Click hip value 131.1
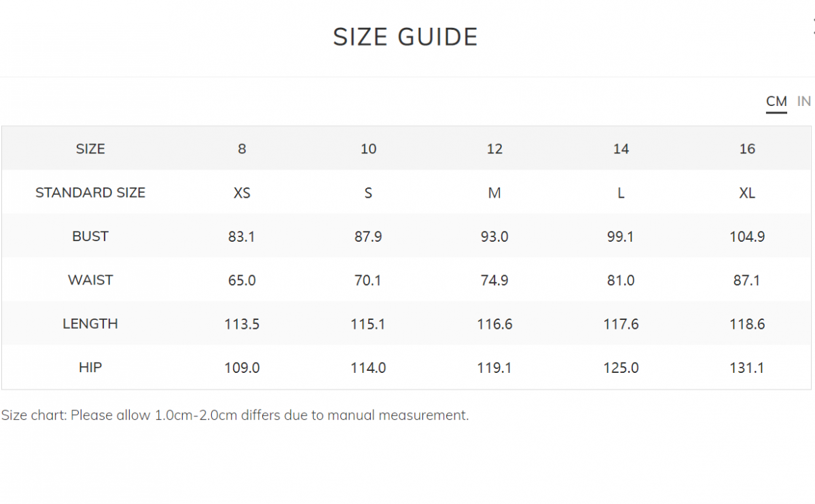815x504 pixels. [x=747, y=368]
